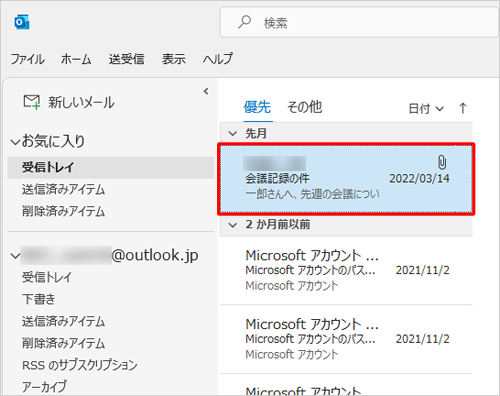Switch to the 優先 inbox tab
This screenshot has height=396, width=500.
(x=257, y=107)
